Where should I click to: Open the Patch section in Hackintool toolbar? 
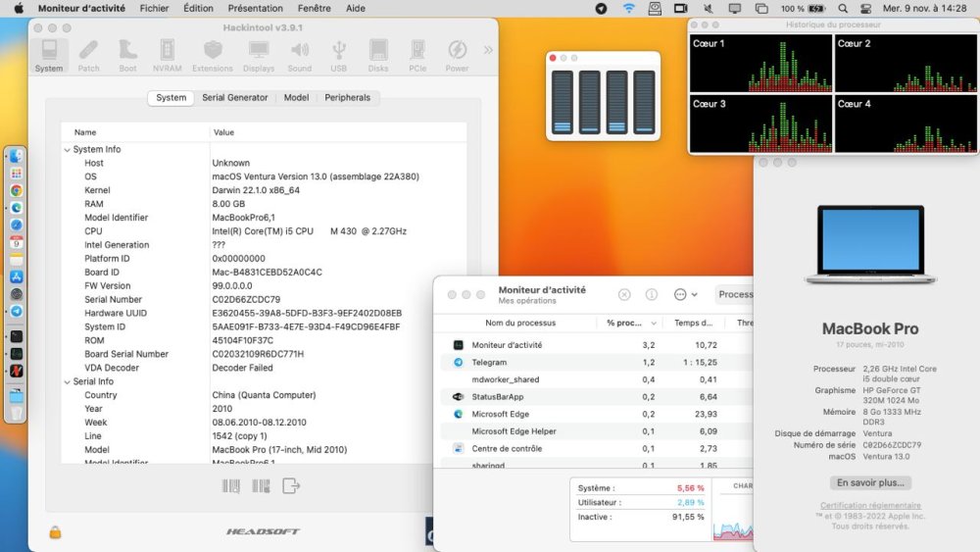pos(89,56)
